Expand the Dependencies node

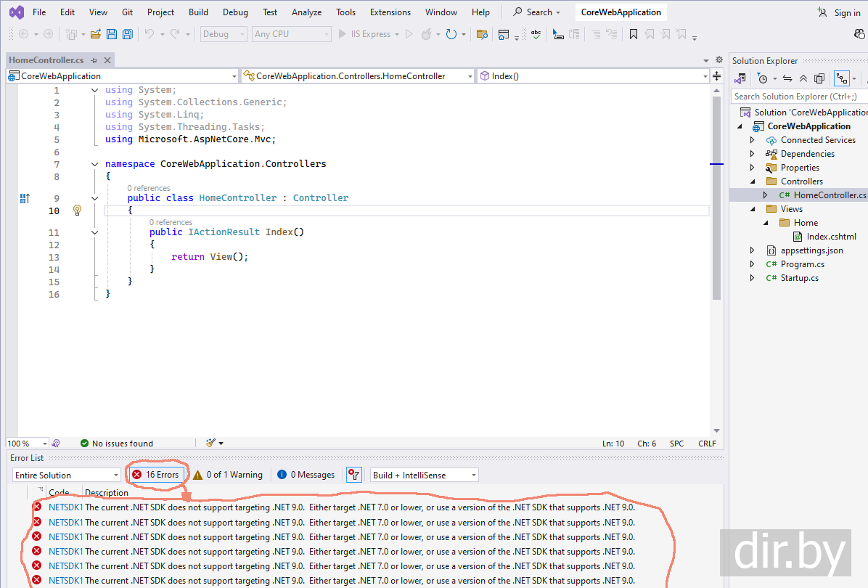(753, 154)
